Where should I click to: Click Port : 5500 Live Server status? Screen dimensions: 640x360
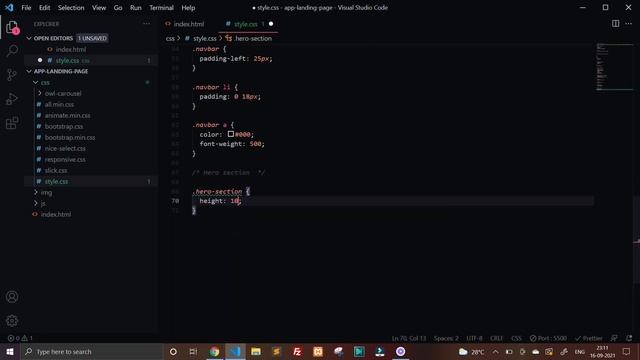(548, 338)
